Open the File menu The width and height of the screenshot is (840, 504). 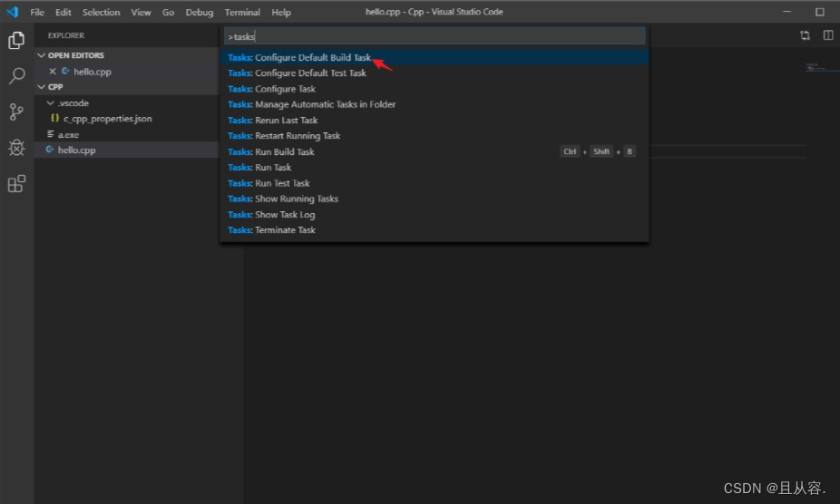[x=37, y=12]
